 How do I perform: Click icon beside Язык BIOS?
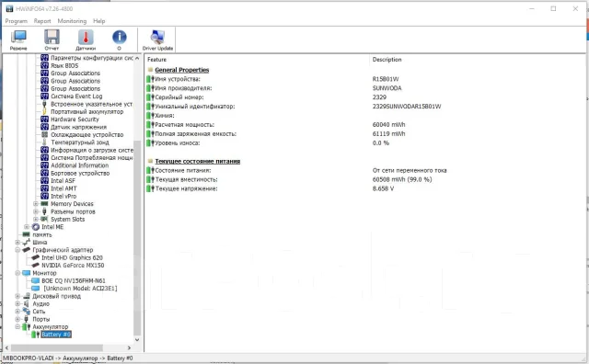point(45,65)
